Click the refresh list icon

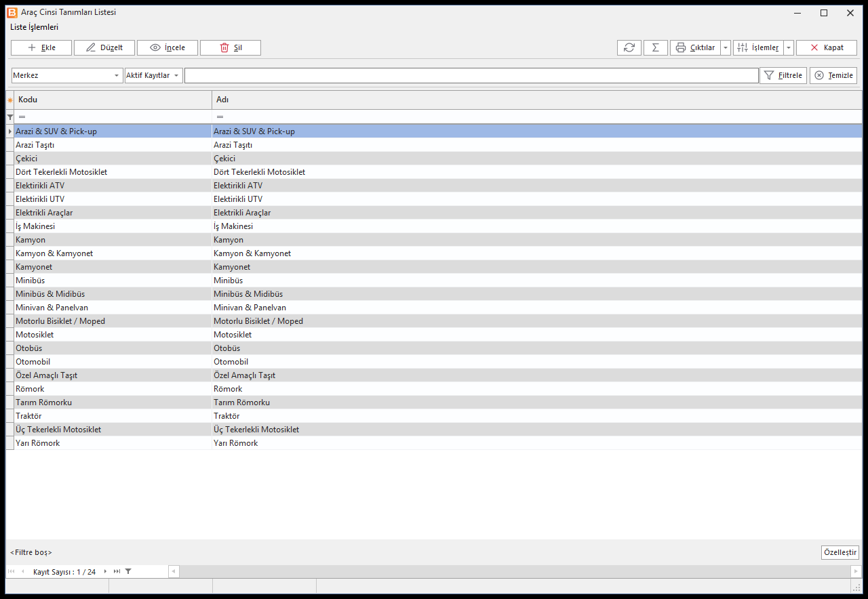pos(629,47)
